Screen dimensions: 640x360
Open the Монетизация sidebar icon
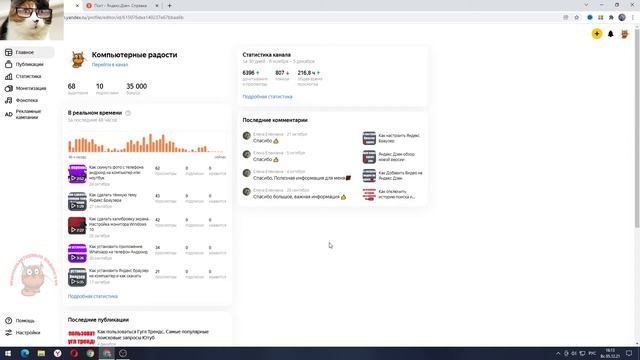[9, 88]
